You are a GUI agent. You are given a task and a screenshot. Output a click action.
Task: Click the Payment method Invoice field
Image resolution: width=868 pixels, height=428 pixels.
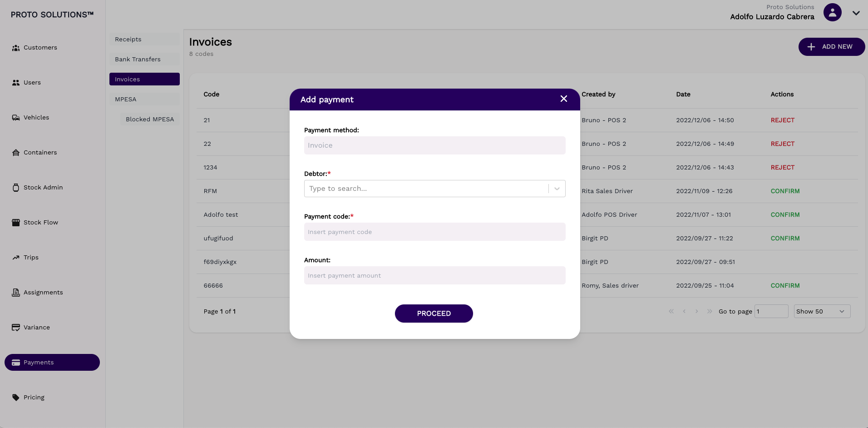tap(435, 145)
